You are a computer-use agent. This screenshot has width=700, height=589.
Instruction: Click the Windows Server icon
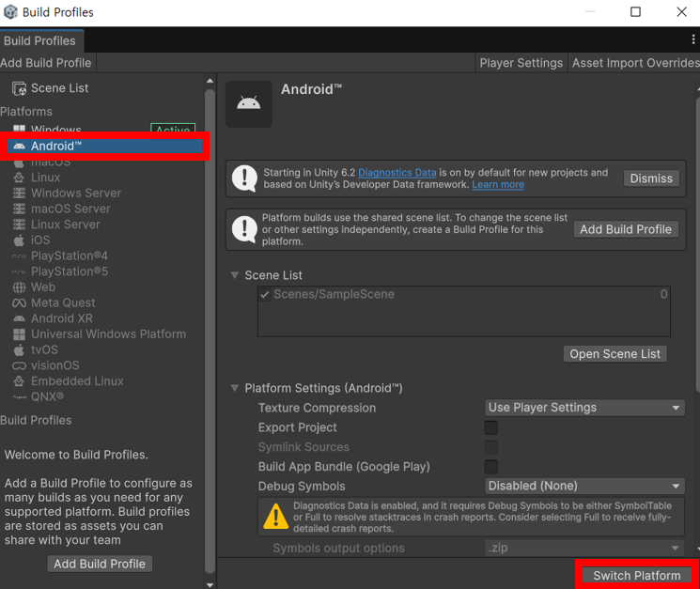(x=19, y=194)
